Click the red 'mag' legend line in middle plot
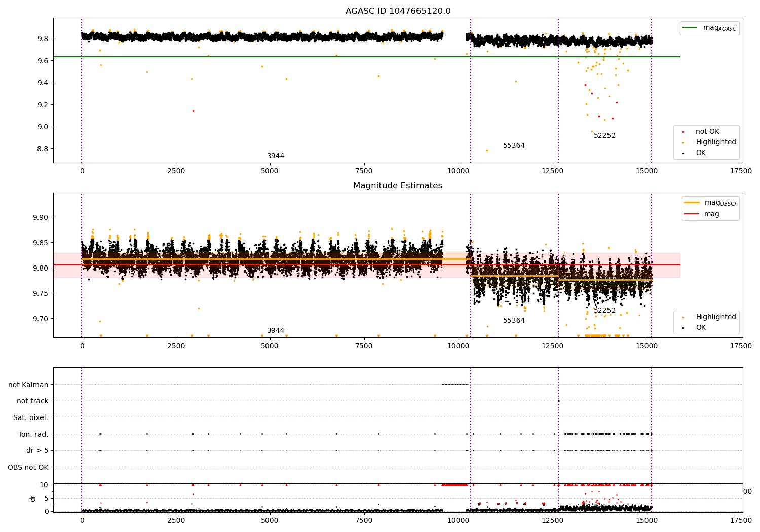760x532 pixels. [x=692, y=214]
